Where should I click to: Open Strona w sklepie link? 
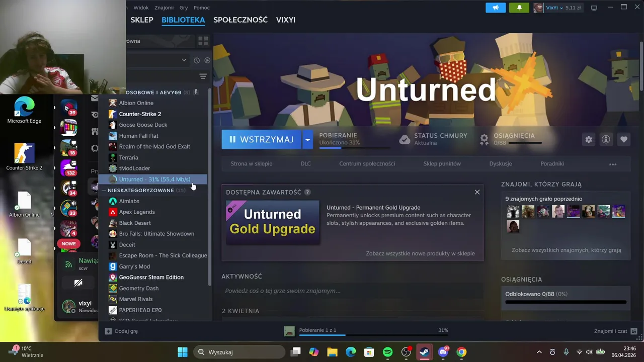[252, 164]
